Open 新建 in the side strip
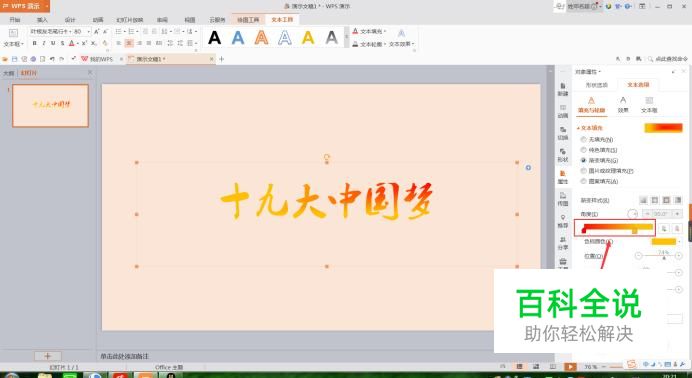This screenshot has width=692, height=378. point(563,89)
